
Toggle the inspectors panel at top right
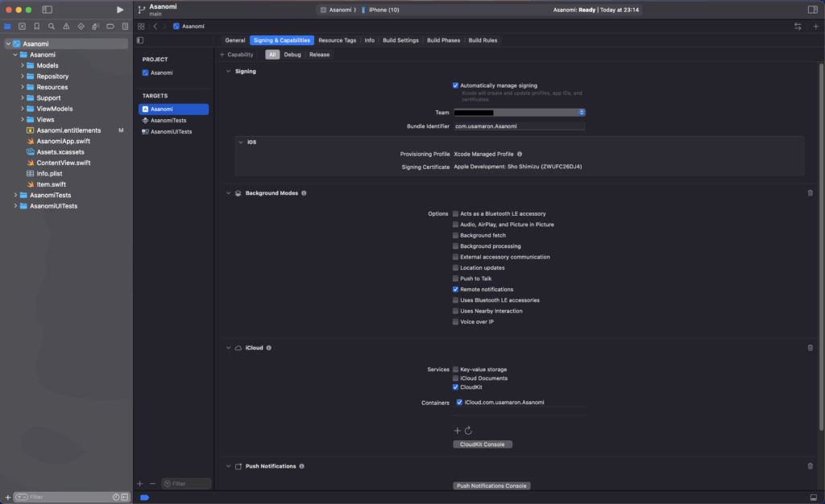tap(812, 10)
